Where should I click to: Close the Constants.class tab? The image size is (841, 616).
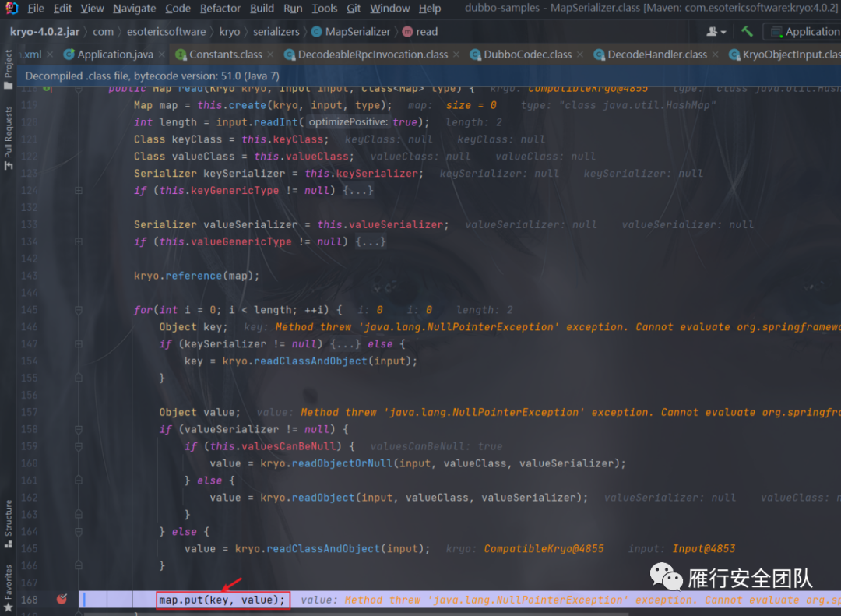[x=270, y=55]
